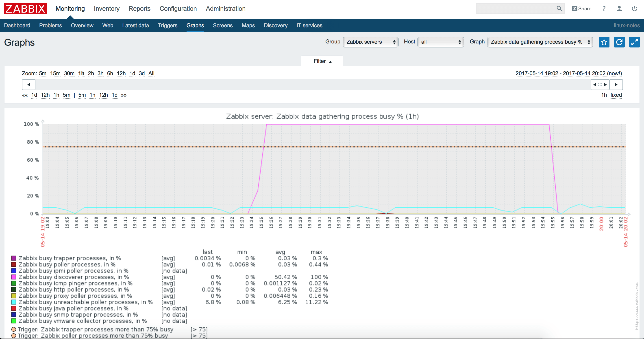Click the Zabbix logo
This screenshot has width=644, height=339.
25,9
